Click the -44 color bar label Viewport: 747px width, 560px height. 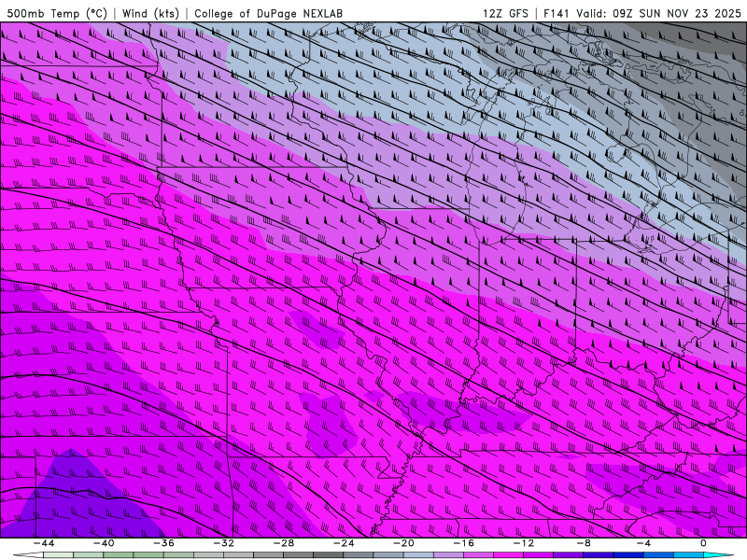coord(44,543)
